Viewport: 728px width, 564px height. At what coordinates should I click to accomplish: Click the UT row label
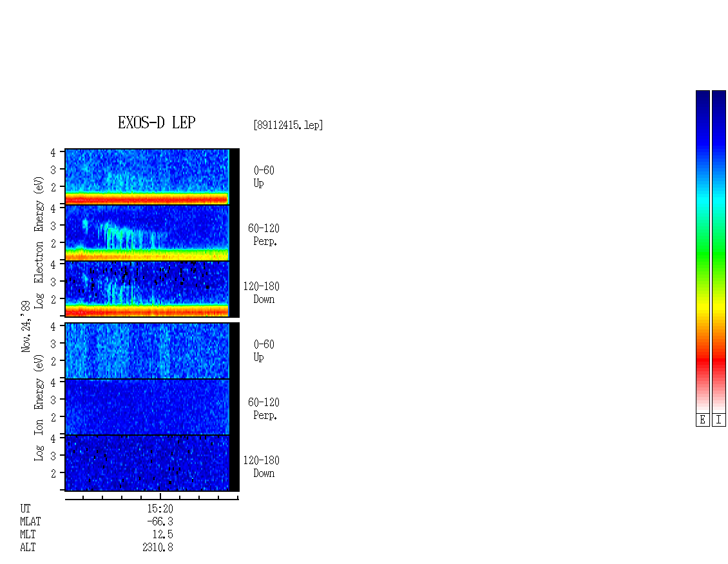pos(25,509)
